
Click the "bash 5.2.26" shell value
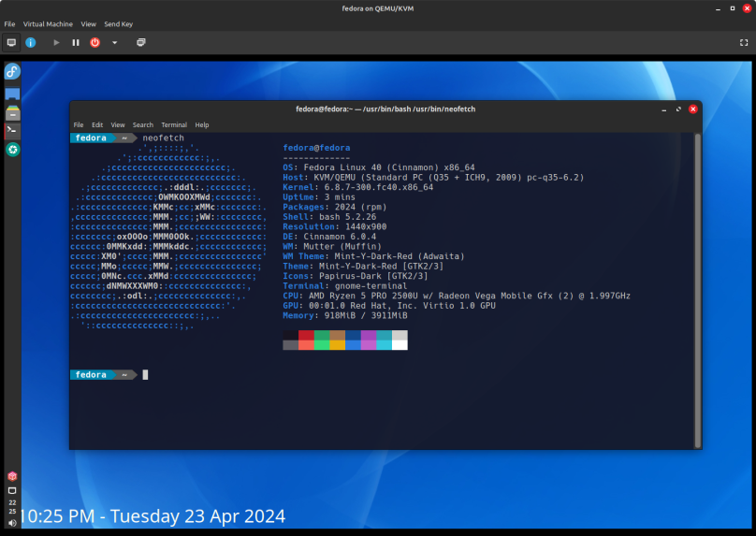point(347,217)
